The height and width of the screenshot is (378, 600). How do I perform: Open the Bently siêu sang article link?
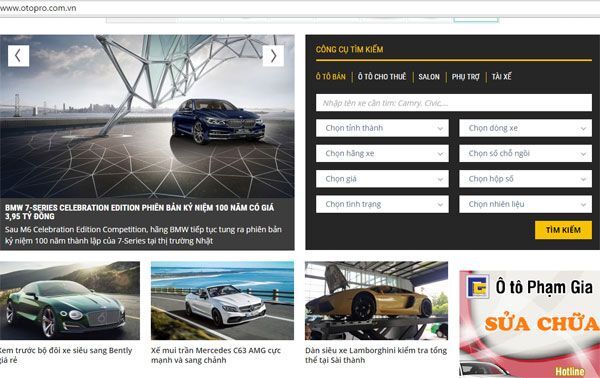tap(66, 355)
